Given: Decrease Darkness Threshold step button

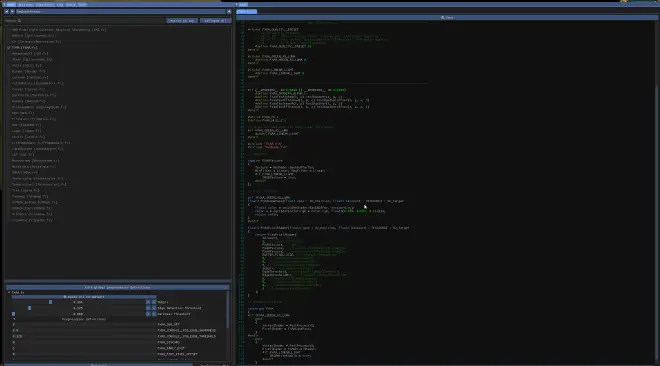Looking at the screenshot, I should pyautogui.click(x=148, y=314).
